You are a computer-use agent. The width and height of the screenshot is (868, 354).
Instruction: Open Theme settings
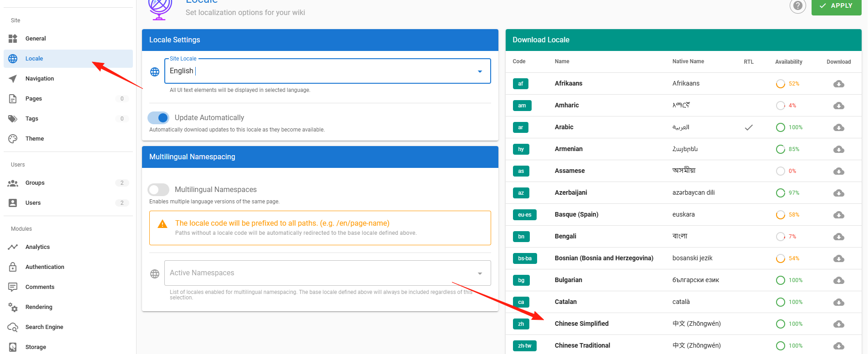(x=68, y=139)
